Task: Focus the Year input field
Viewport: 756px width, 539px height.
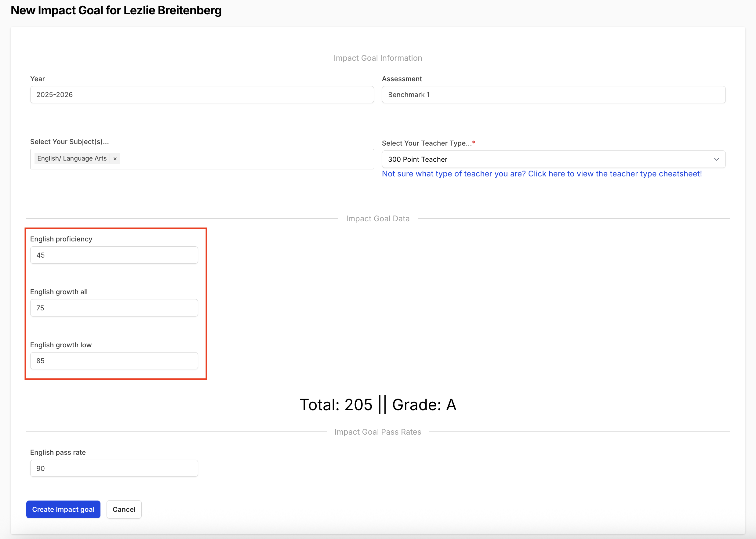Action: coord(202,95)
